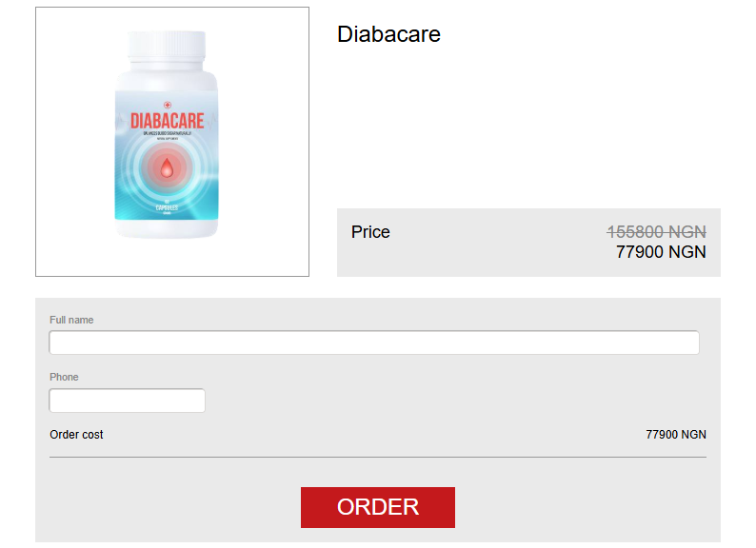Focus the Full name input field

pos(374,342)
